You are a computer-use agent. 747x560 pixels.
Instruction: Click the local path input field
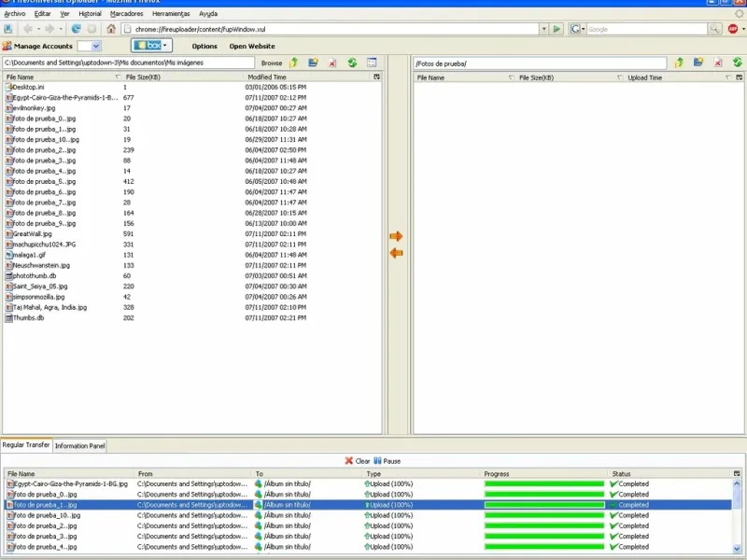click(x=129, y=63)
